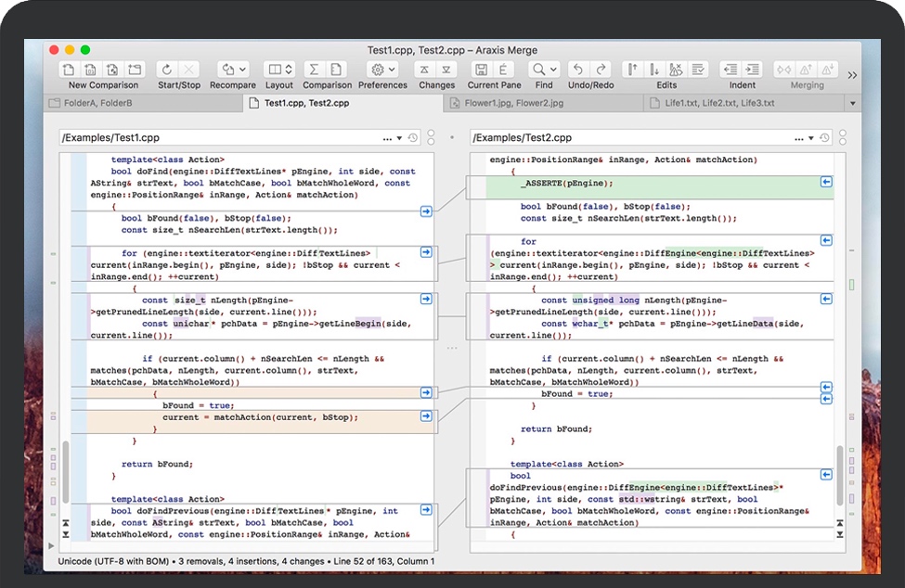Screen dimensions: 905x588
Task: Show more toolbar items with overflow chevron
Action: [852, 75]
